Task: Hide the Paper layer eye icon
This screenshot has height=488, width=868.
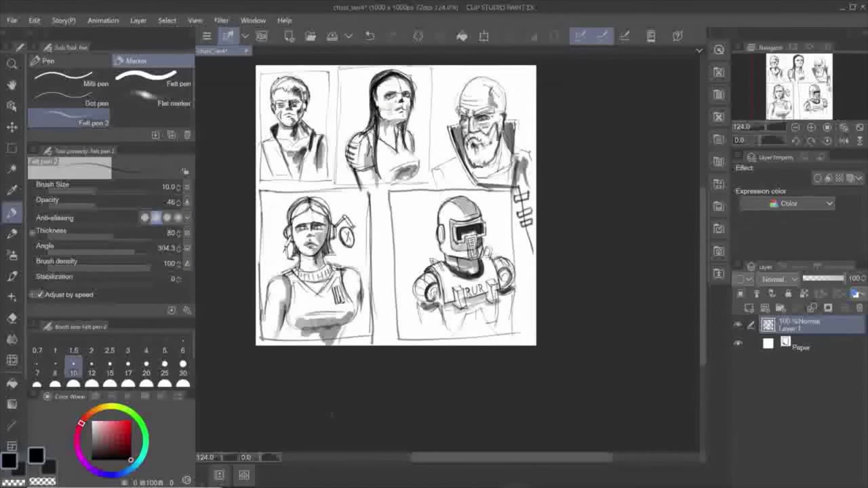Action: click(x=738, y=344)
